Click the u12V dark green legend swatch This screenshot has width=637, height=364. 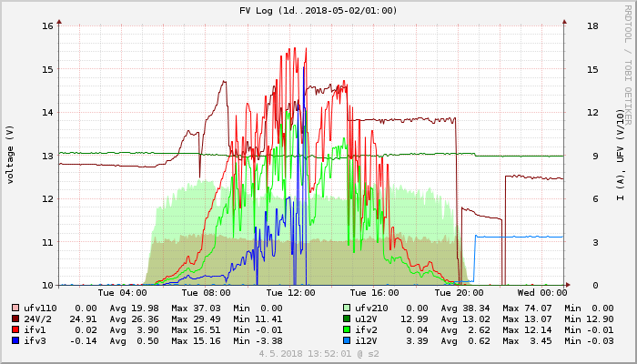click(347, 319)
